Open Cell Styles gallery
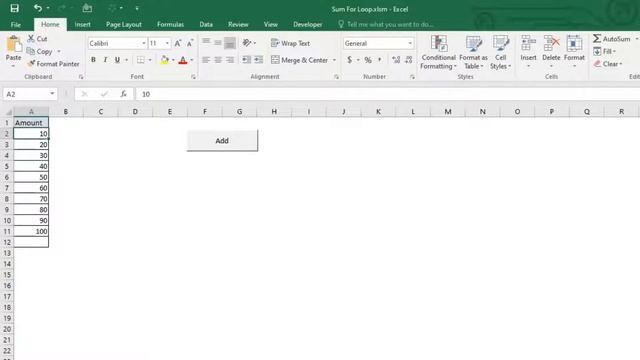The height and width of the screenshot is (360, 640). click(500, 52)
